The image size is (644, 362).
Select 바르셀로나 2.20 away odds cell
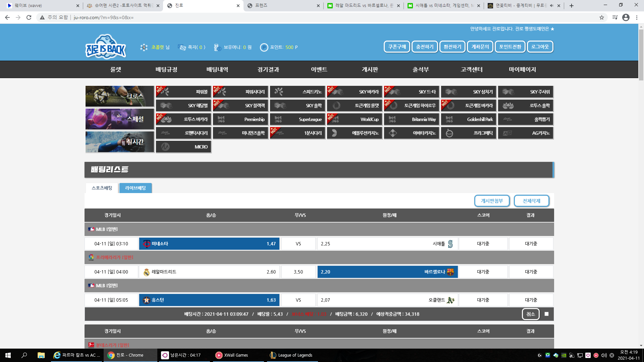click(387, 272)
